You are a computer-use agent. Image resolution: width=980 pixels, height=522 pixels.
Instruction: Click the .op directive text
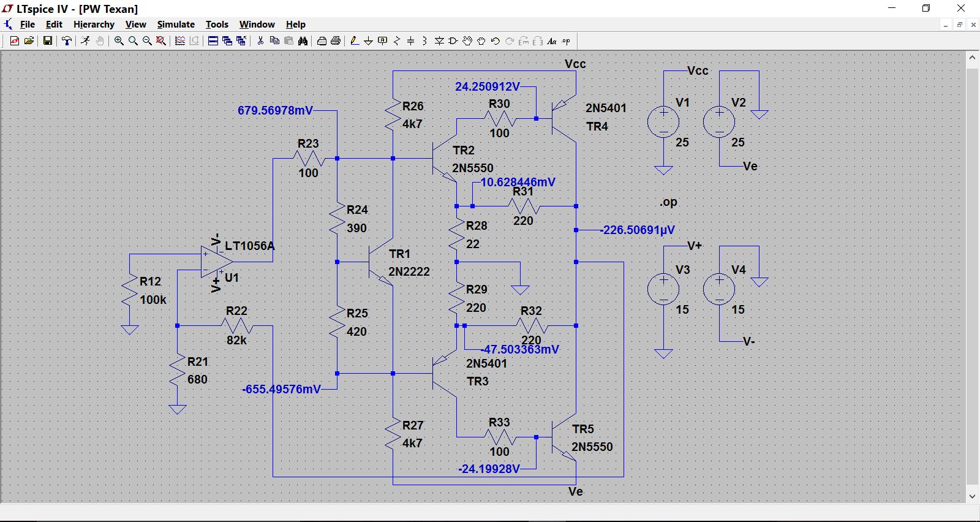point(668,202)
